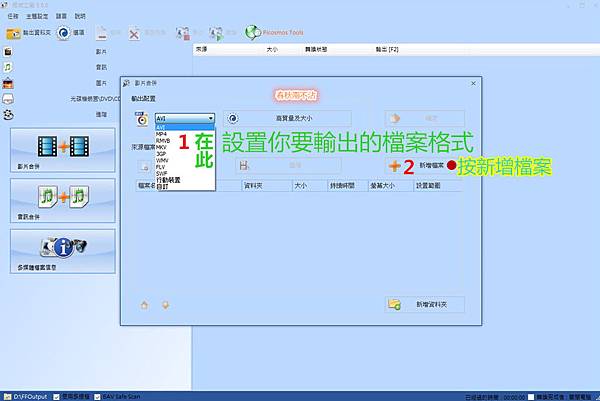Select the video category clapperboard icon
The width and height of the screenshot is (600, 401).
pos(8,51)
